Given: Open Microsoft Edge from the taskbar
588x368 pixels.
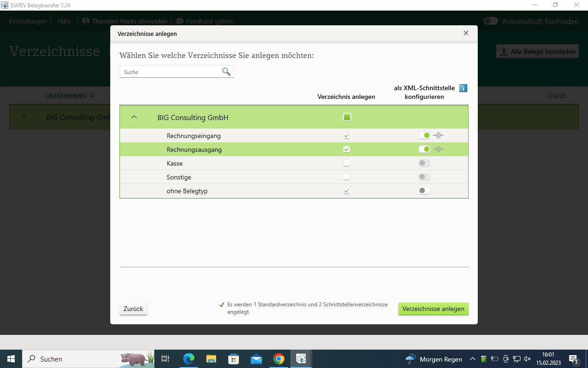Looking at the screenshot, I should [x=189, y=359].
